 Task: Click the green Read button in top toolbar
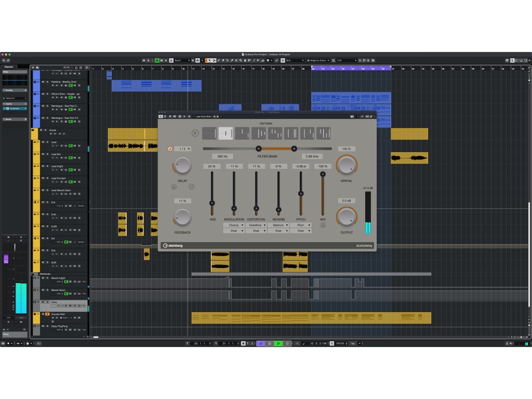pos(157,60)
